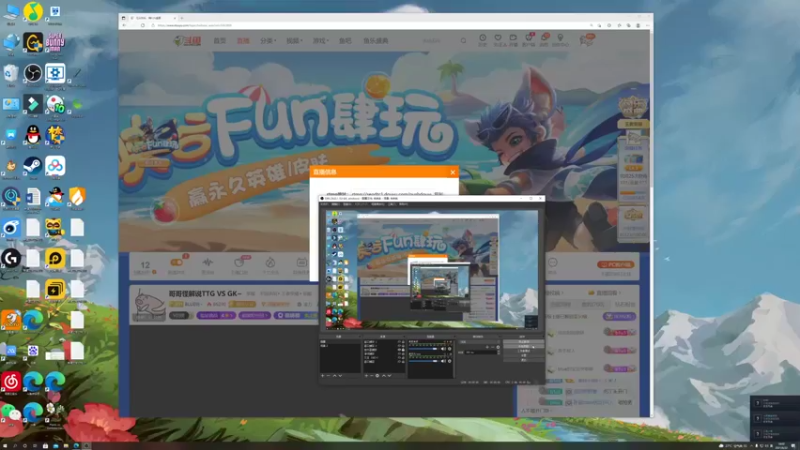The height and width of the screenshot is (450, 800).
Task: Reload page with browser refresh button
Action: [142, 25]
